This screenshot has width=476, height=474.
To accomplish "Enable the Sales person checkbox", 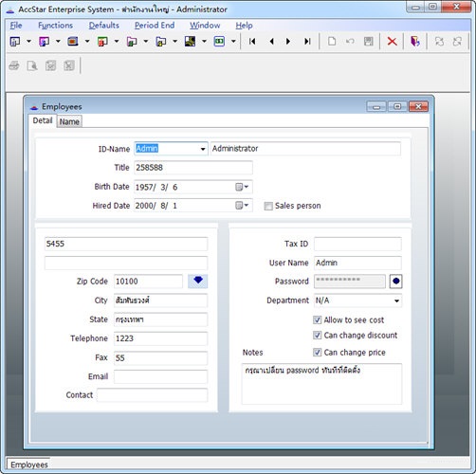I will 268,206.
